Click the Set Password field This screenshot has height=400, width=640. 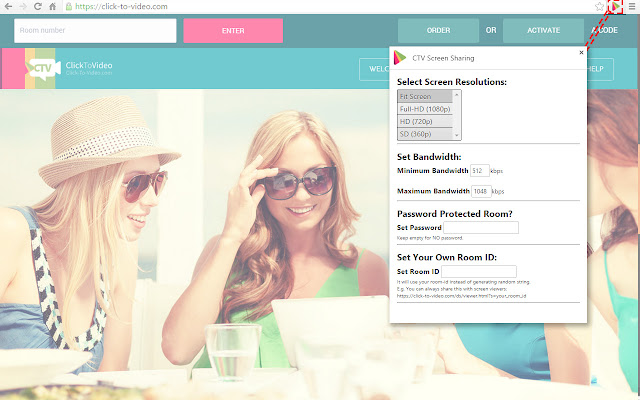(x=481, y=227)
